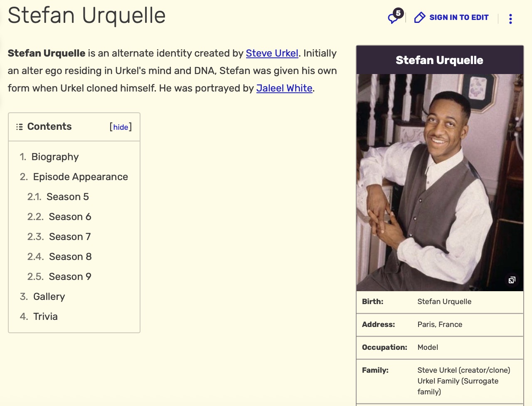Expand the infobox image with the enlarge icon
Image resolution: width=532 pixels, height=406 pixels.
click(x=512, y=280)
